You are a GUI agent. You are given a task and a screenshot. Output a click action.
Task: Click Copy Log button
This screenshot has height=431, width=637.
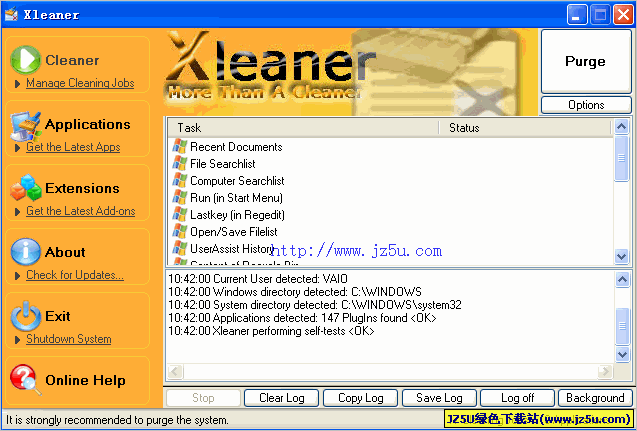[x=360, y=398]
